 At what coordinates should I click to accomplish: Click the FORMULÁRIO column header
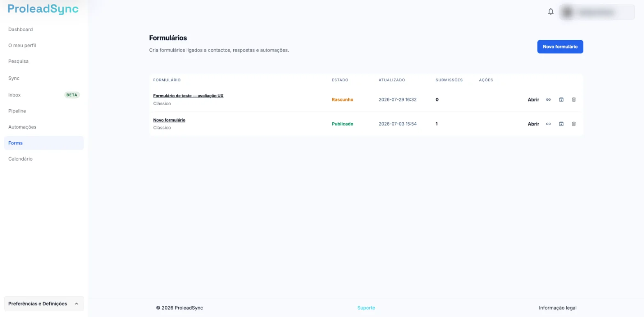coord(167,80)
